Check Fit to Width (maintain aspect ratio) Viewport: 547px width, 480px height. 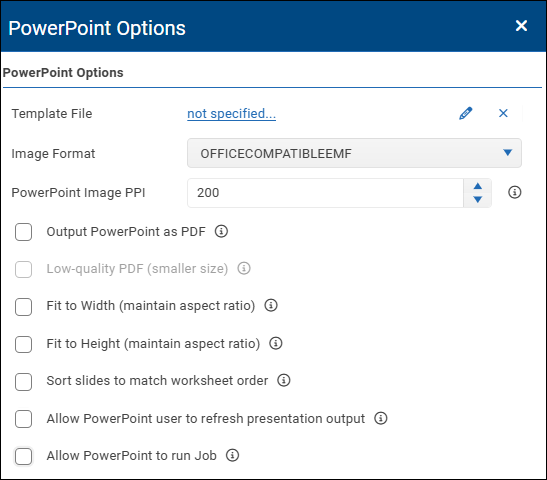[x=23, y=307]
